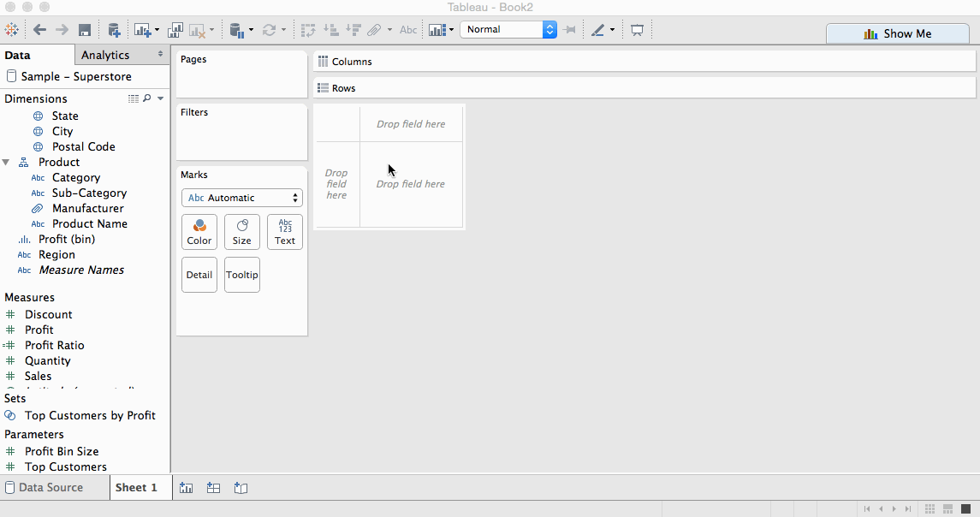
Task: Run update with the refresh arrows icon
Action: pos(270,30)
